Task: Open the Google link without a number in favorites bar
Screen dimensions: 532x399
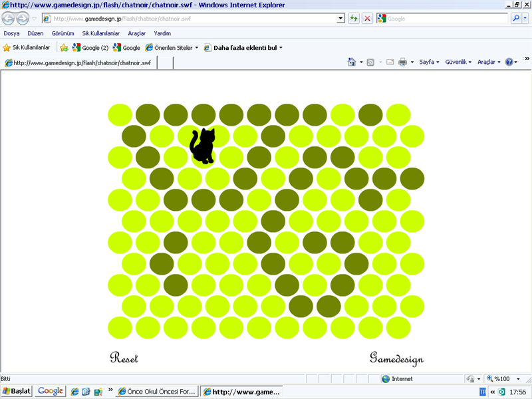Action: click(126, 48)
